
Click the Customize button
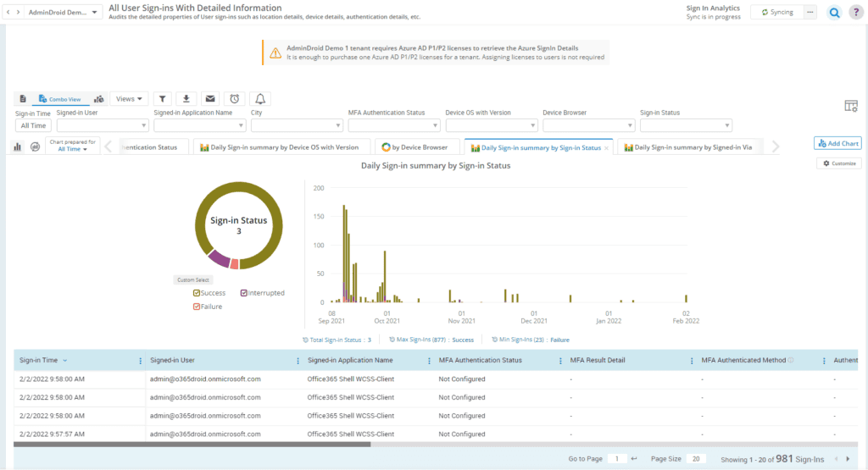click(x=839, y=163)
